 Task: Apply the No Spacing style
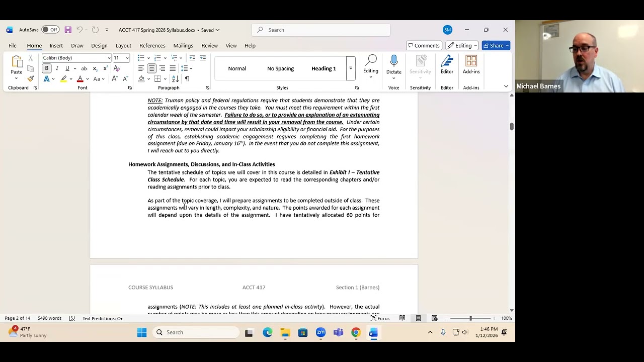(280, 68)
